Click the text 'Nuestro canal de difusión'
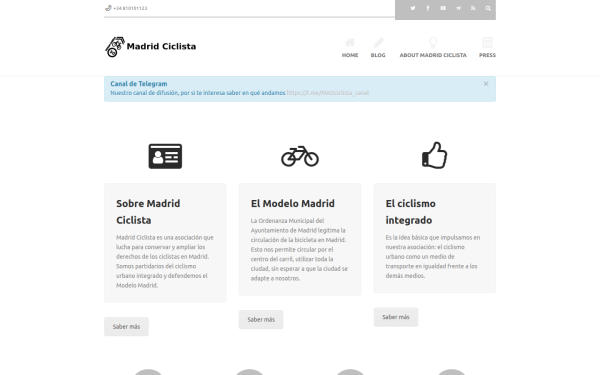600x375 pixels. (x=145, y=93)
